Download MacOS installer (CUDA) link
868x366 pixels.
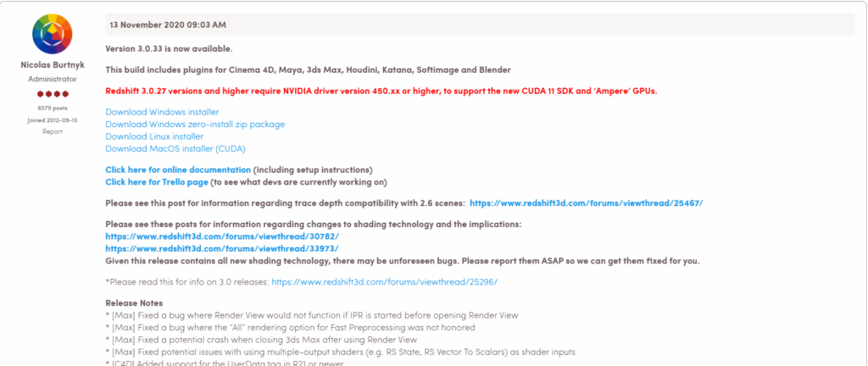pyautogui.click(x=175, y=149)
